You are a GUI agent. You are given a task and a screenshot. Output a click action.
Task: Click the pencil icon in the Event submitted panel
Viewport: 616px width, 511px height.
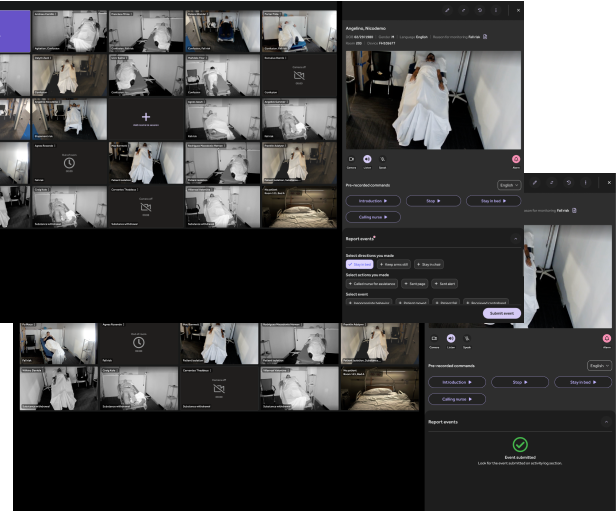[x=535, y=183]
